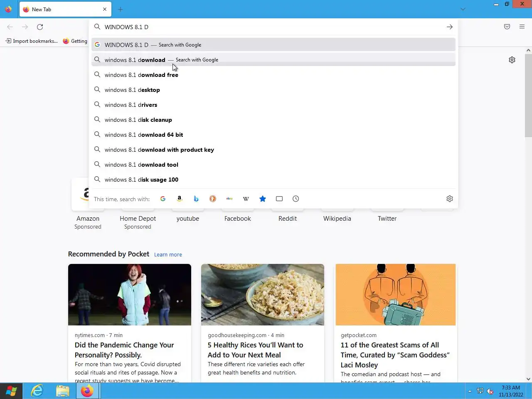Open '11 of the Greatest Scams' title
This screenshot has width=532, height=399.
395,355
